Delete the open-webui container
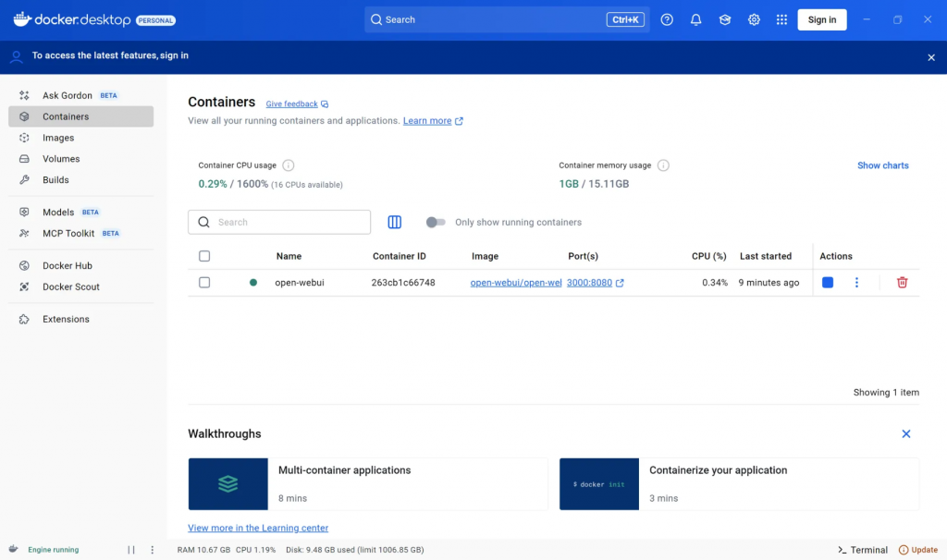This screenshot has width=947, height=560. tap(902, 283)
